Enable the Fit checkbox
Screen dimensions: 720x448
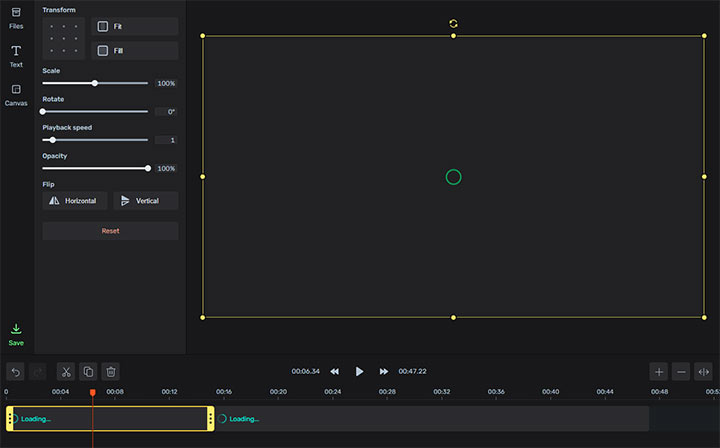click(103, 26)
